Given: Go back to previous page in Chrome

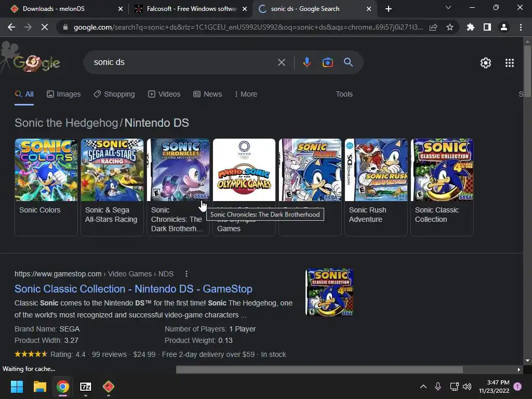Looking at the screenshot, I should pos(11,27).
